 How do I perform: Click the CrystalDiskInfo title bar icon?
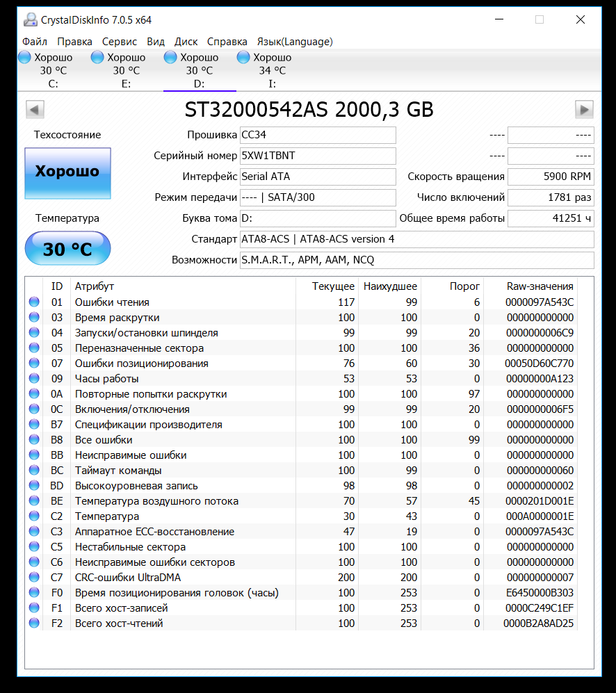click(31, 20)
